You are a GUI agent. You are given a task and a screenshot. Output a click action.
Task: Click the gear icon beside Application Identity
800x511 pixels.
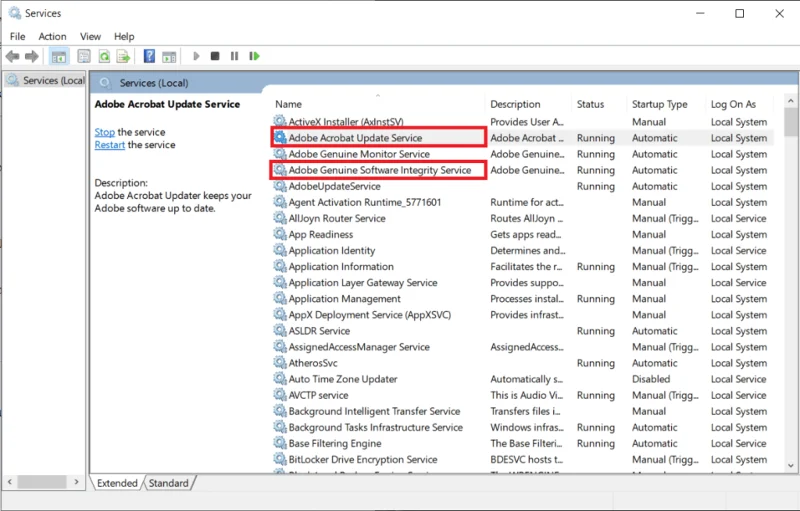[280, 249]
